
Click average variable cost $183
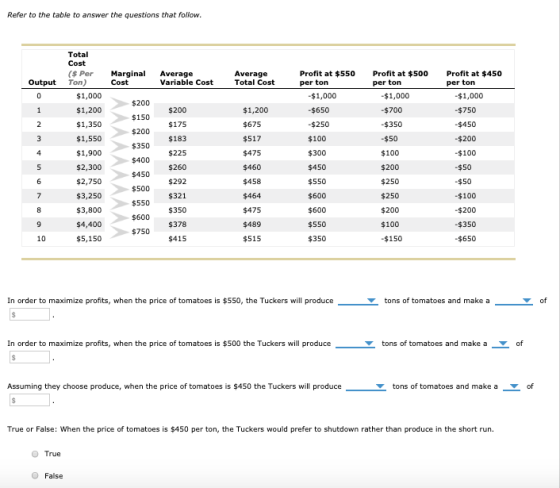click(x=178, y=139)
